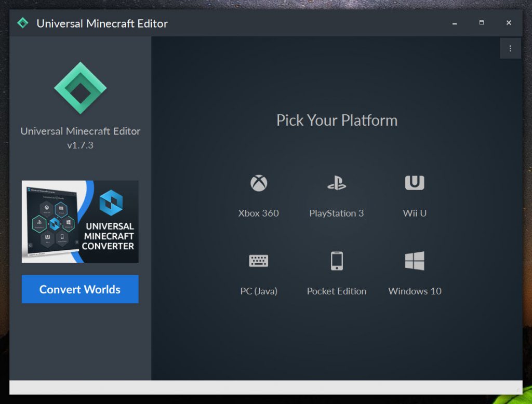Image resolution: width=532 pixels, height=404 pixels.
Task: Click the "PlayStation 3" label
Action: click(337, 213)
